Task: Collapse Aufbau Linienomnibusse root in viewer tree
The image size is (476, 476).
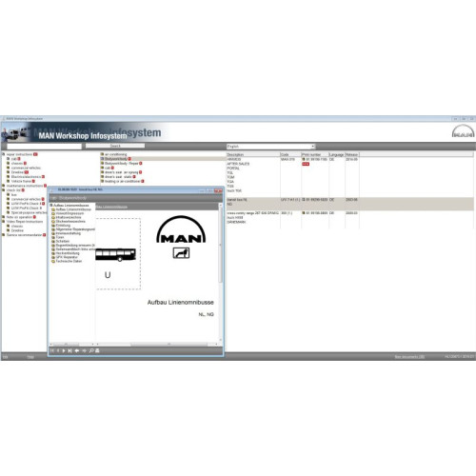Action: [x=50, y=206]
